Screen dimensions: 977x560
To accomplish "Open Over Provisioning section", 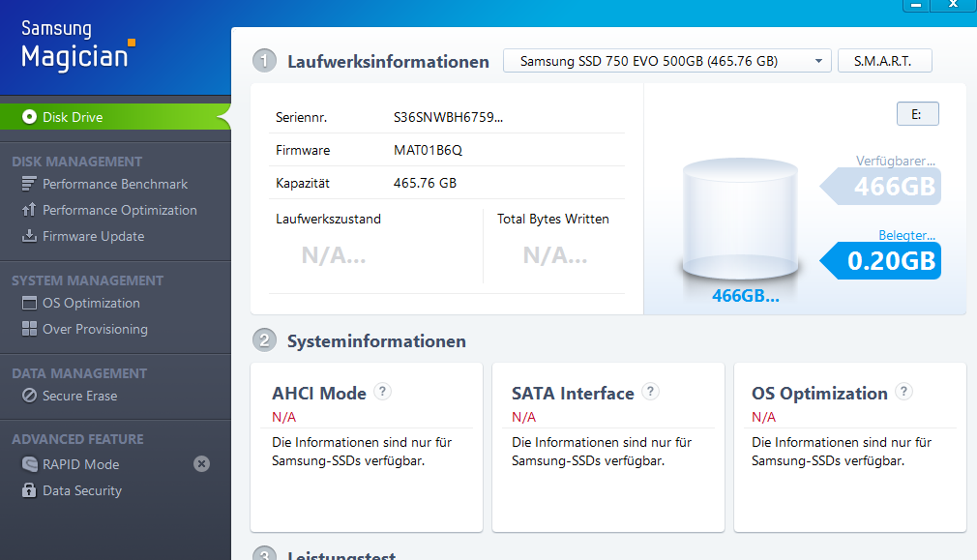I will pos(95,329).
